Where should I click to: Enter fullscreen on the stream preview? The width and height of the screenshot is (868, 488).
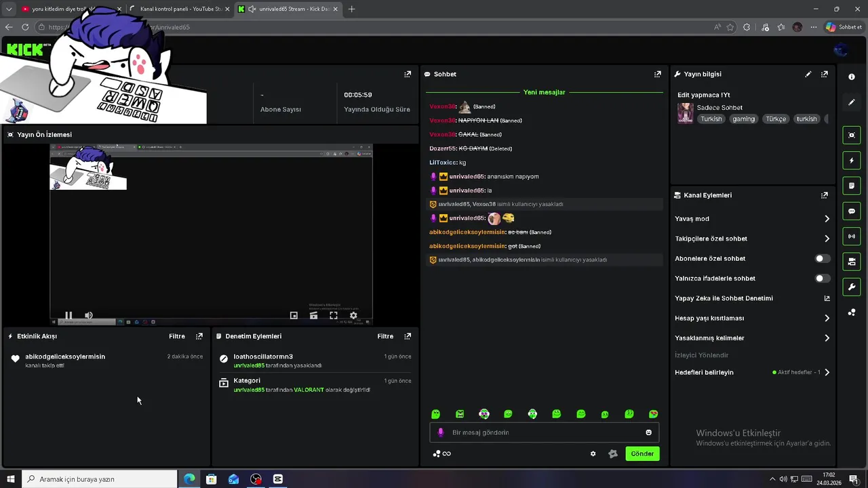pyautogui.click(x=334, y=315)
